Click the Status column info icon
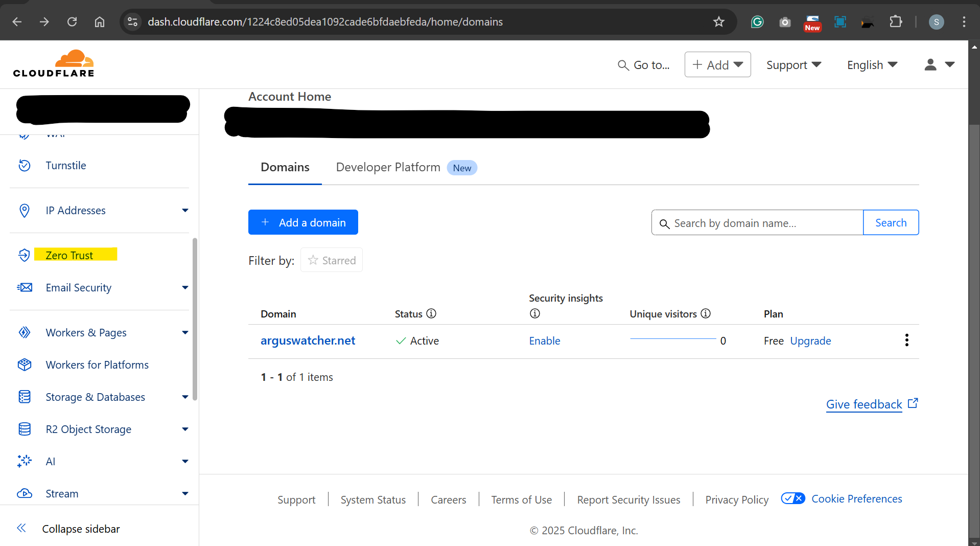This screenshot has width=980, height=546. (x=431, y=313)
